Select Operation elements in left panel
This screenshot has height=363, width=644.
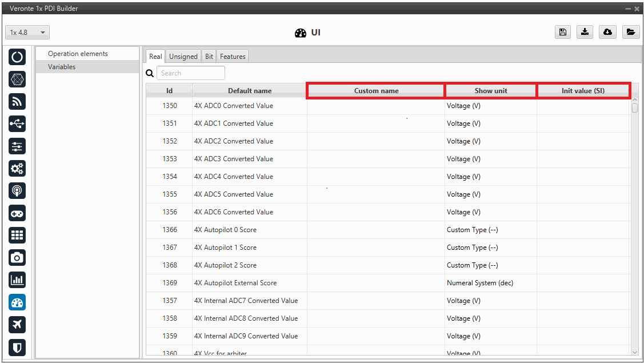[78, 54]
